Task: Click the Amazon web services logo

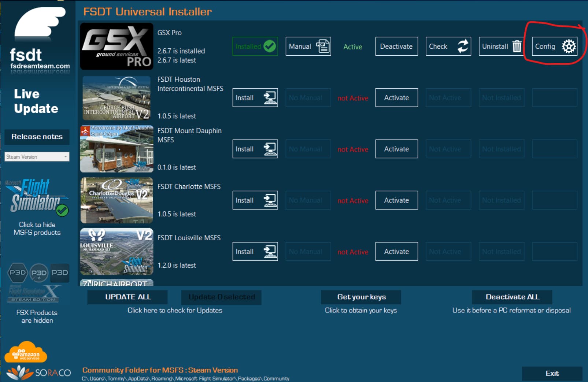Action: tap(26, 352)
